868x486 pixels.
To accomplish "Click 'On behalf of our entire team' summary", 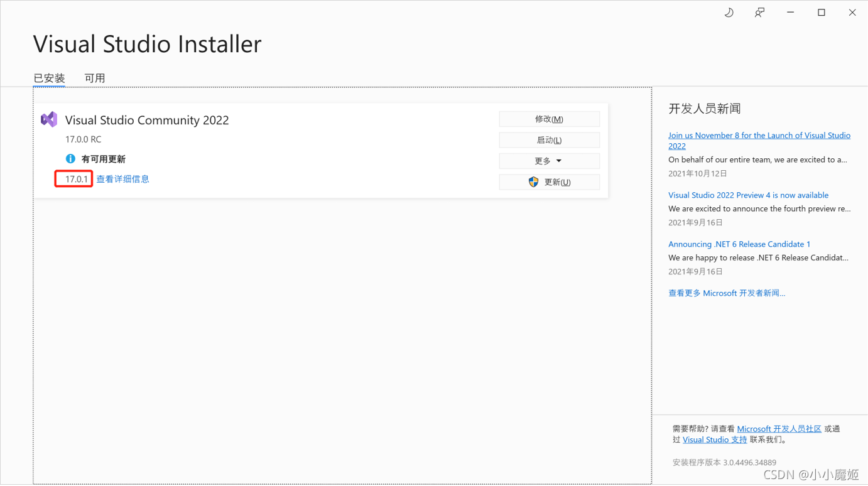I will [757, 159].
